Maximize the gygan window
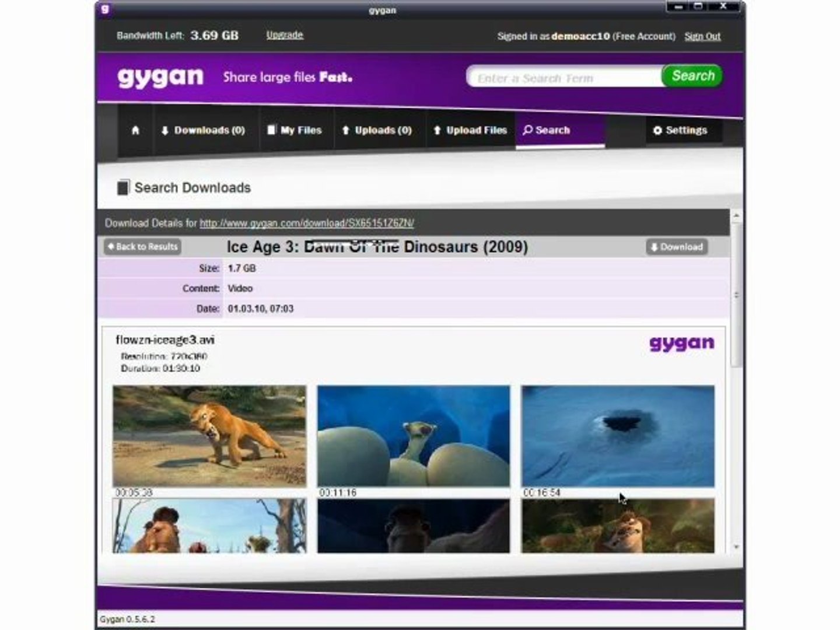Viewport: 840px width, 630px height. tap(698, 6)
